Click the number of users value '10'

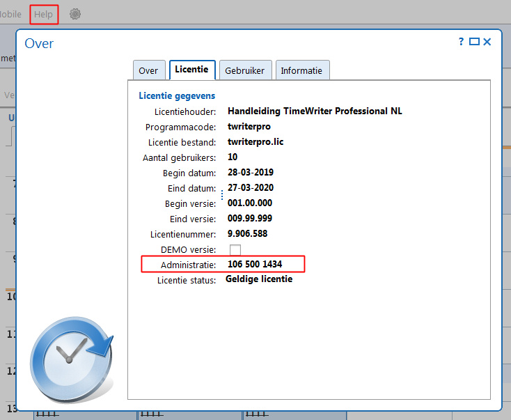(233, 157)
